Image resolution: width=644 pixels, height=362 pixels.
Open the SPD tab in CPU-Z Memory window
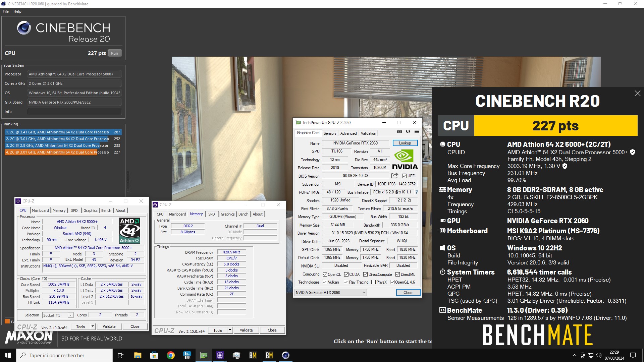coord(212,214)
